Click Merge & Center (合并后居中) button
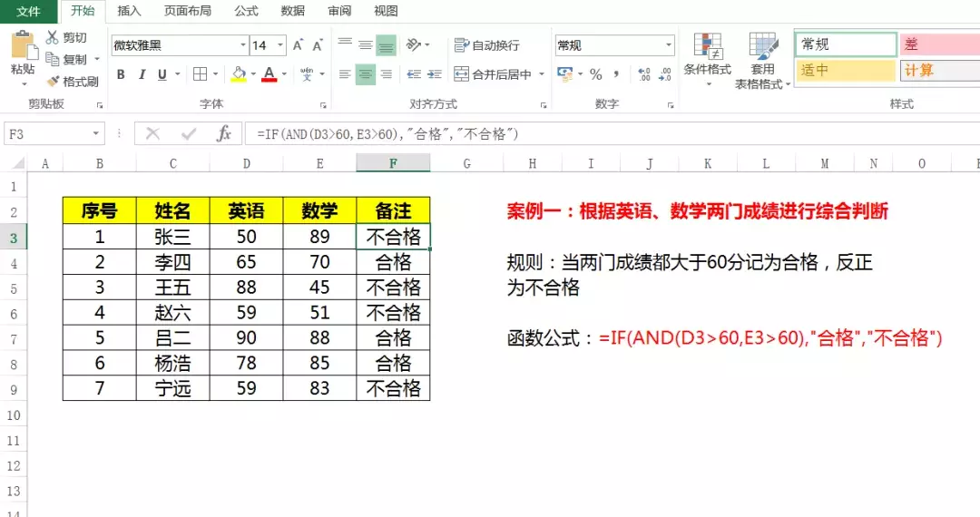 click(493, 74)
